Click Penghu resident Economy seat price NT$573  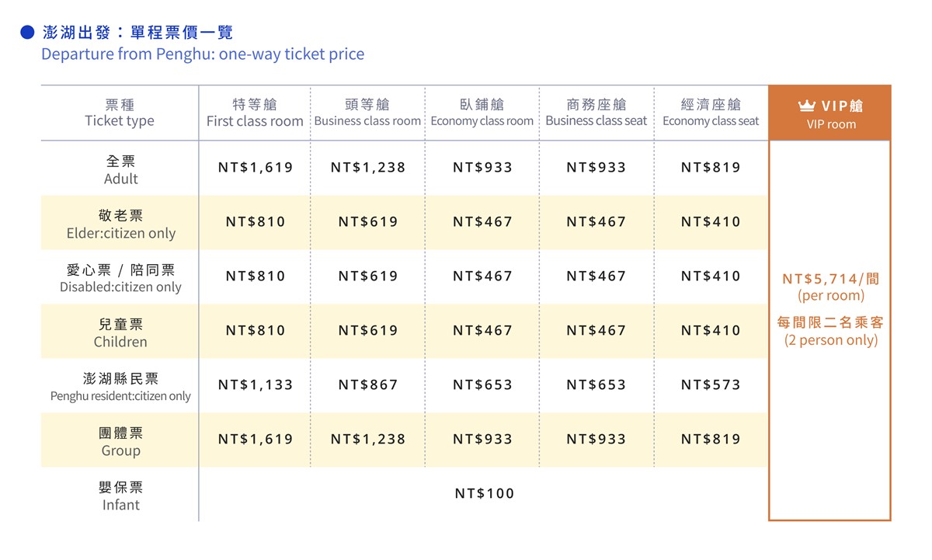click(x=711, y=385)
